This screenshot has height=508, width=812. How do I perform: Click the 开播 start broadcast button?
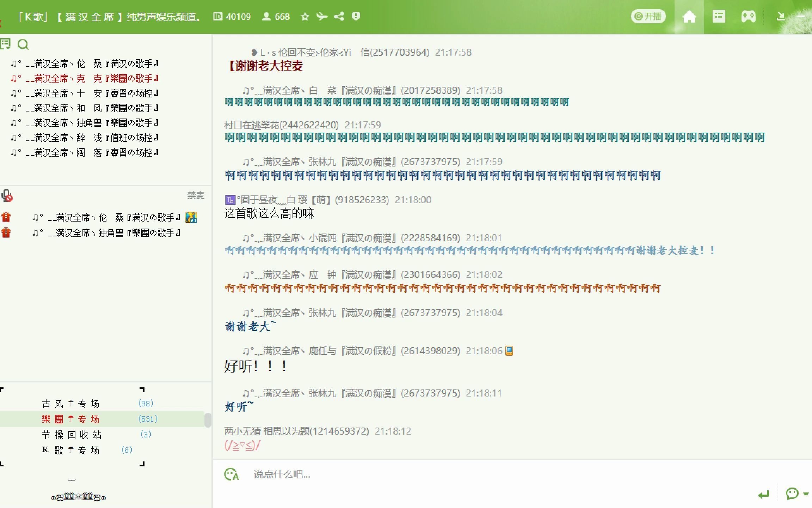tap(648, 16)
